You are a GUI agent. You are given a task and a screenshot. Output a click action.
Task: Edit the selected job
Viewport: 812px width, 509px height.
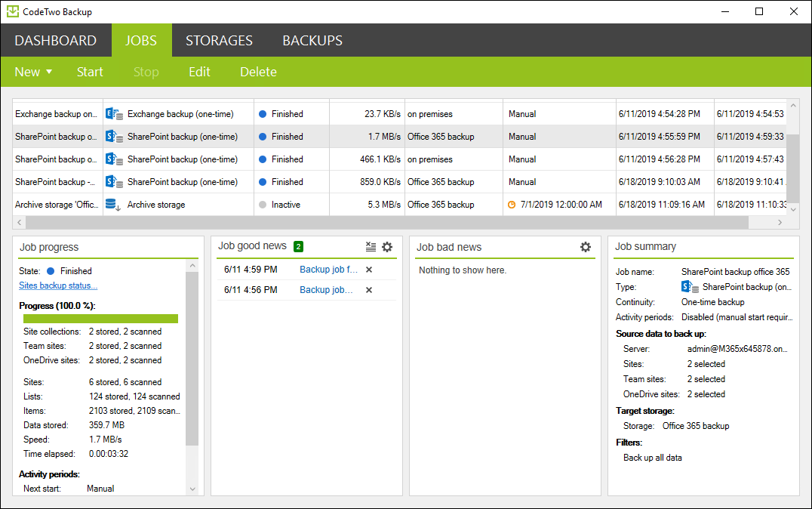tap(199, 72)
